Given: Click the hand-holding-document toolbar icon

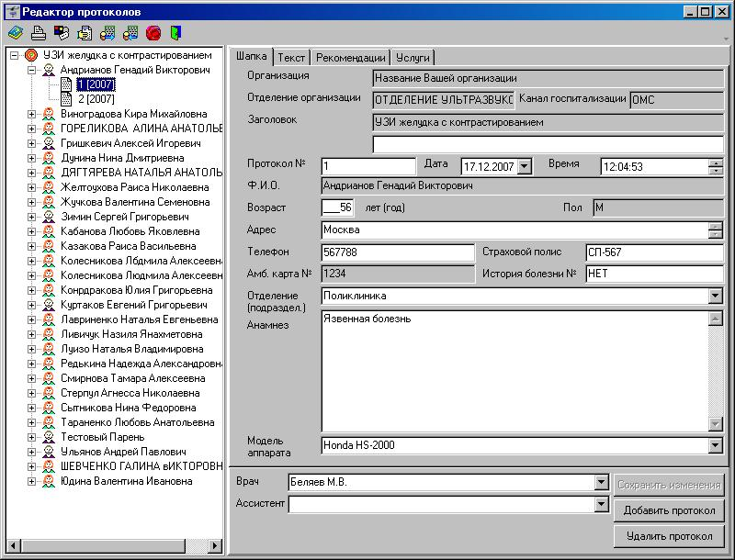Looking at the screenshot, I should (x=85, y=33).
